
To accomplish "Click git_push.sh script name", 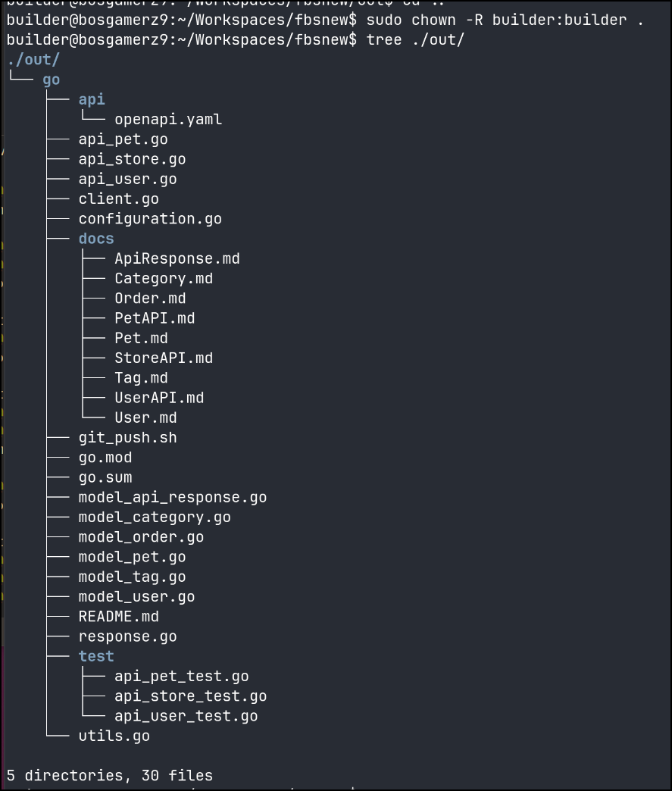I will [x=127, y=438].
